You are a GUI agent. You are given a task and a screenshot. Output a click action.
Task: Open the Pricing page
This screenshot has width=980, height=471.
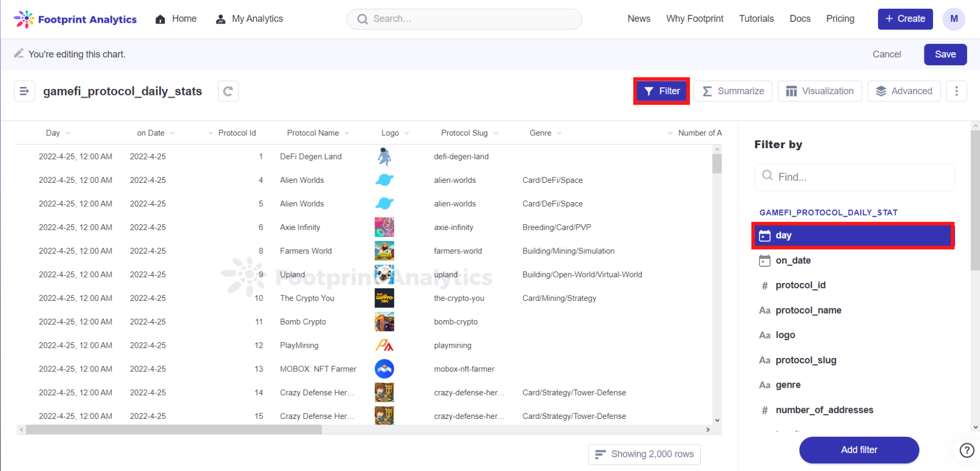pyautogui.click(x=840, y=19)
